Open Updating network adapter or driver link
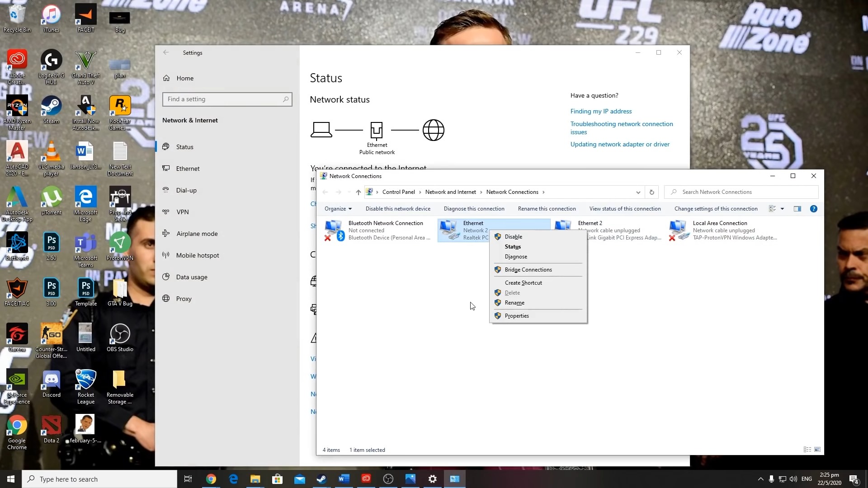The width and height of the screenshot is (868, 488). click(x=620, y=145)
